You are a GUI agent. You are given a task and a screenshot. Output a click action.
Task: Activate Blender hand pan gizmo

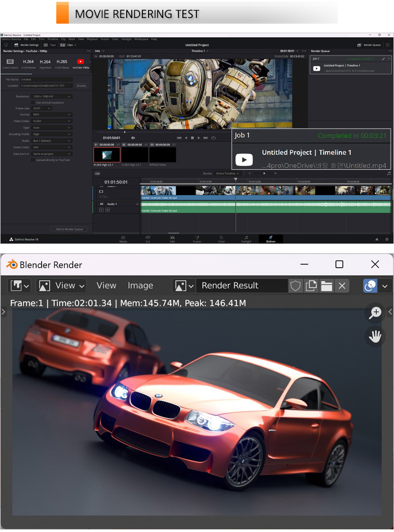tap(375, 336)
